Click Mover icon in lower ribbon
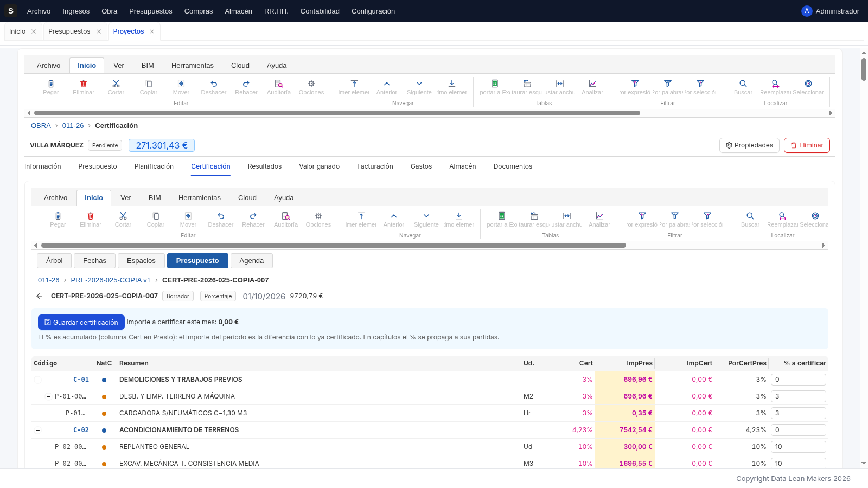 pos(188,216)
